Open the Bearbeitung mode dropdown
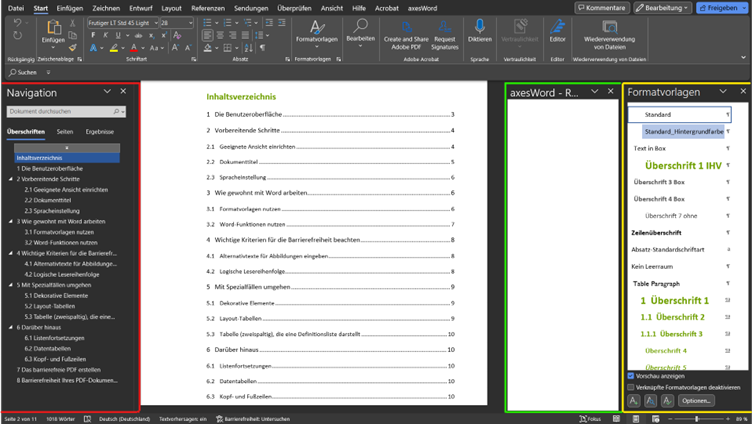This screenshot has width=752, height=424. 662,8
